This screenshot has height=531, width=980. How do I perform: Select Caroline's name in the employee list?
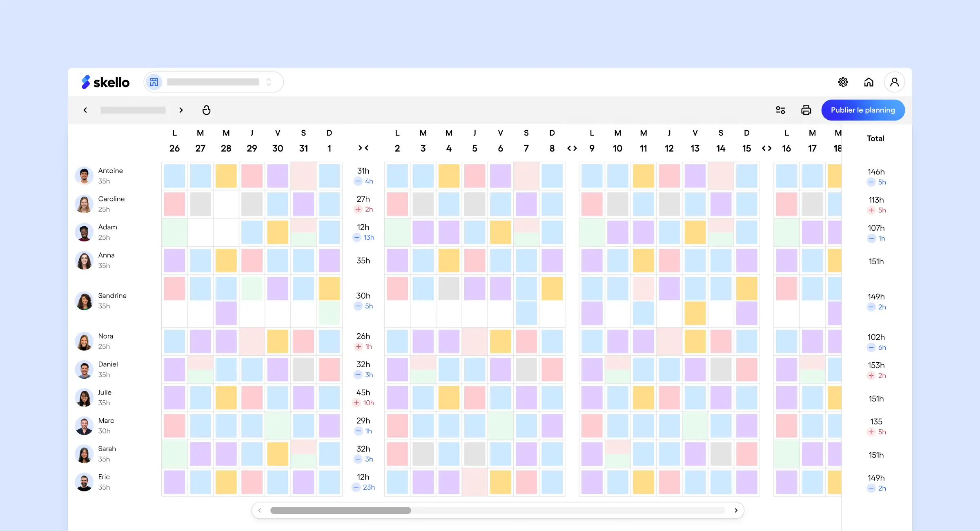pyautogui.click(x=111, y=199)
